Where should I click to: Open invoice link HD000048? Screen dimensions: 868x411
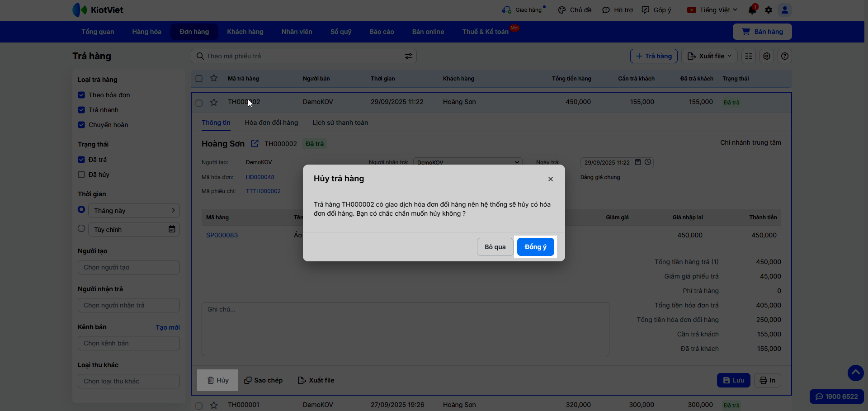(260, 177)
